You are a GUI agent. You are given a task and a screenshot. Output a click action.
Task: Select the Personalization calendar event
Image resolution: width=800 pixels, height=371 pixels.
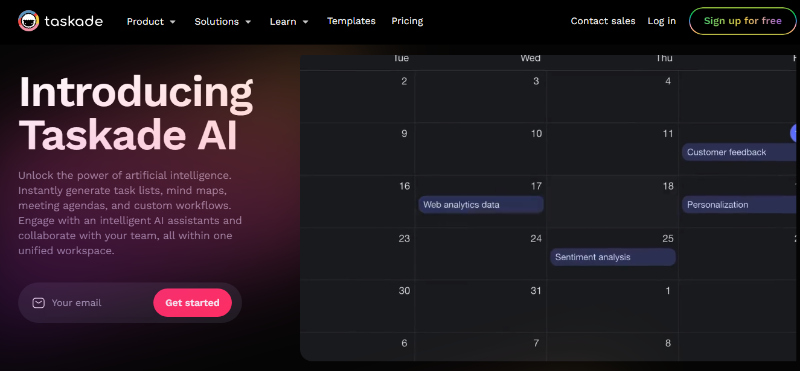click(739, 205)
